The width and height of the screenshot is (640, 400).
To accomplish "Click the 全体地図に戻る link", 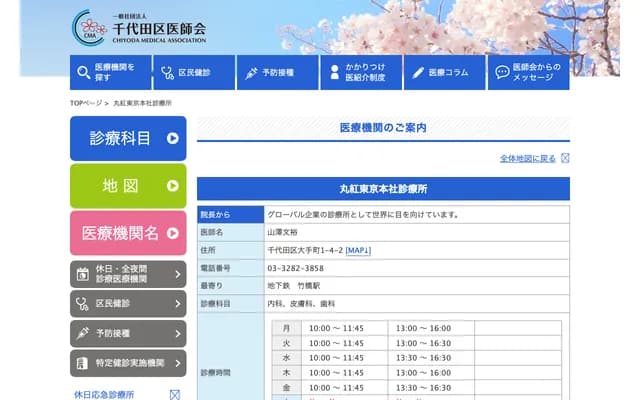I will 527,158.
